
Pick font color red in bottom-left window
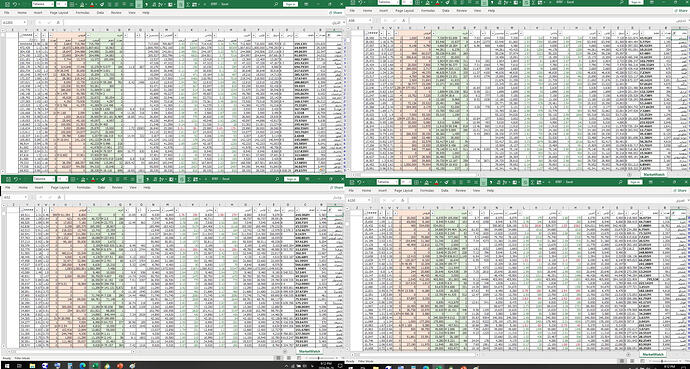(x=93, y=179)
